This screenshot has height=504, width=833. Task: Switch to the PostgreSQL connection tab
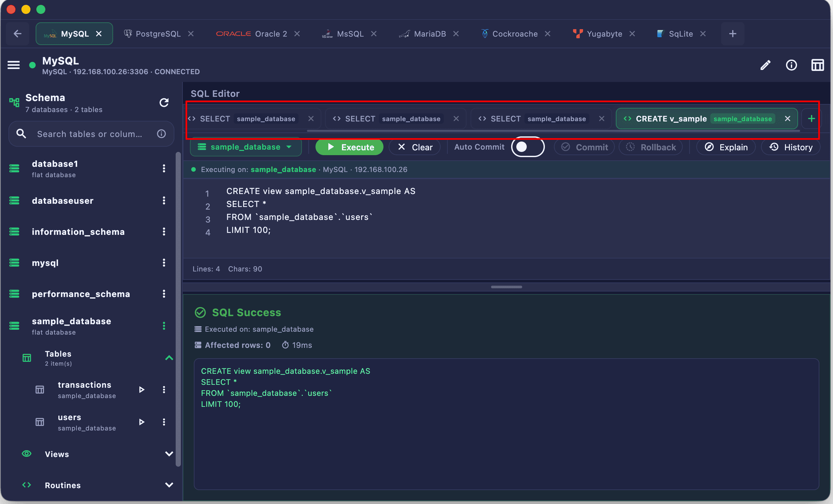158,34
